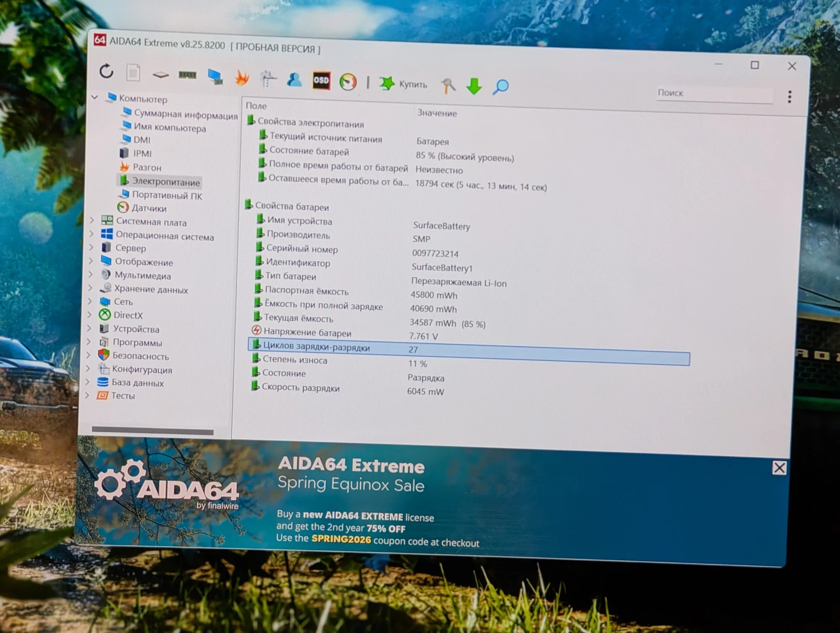The image size is (840, 633).
Task: Launch the system stability test flame icon
Action: click(x=242, y=77)
